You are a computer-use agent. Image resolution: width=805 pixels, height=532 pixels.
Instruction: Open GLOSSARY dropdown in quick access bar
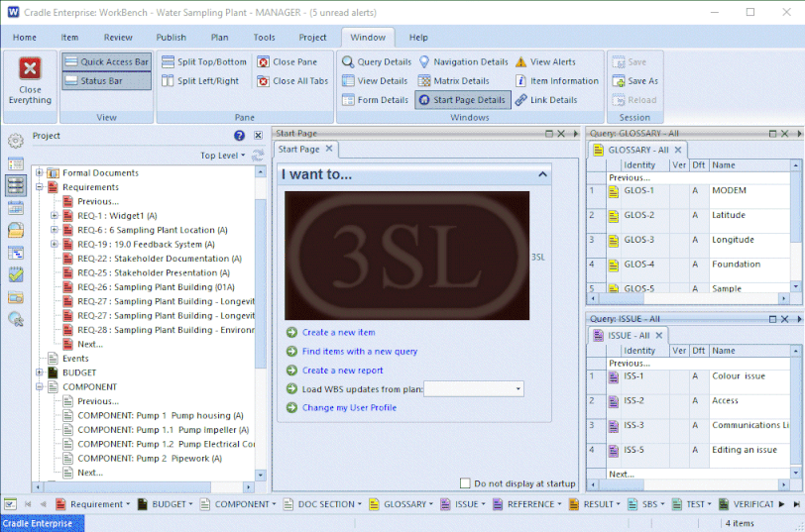(x=430, y=504)
